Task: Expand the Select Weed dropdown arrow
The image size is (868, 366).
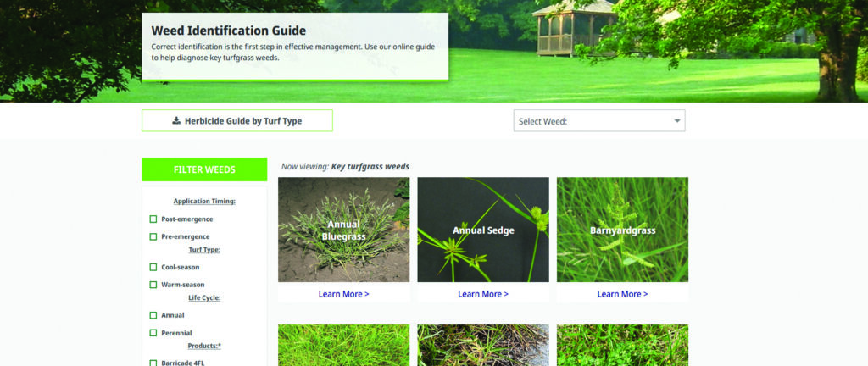Action: [x=677, y=121]
